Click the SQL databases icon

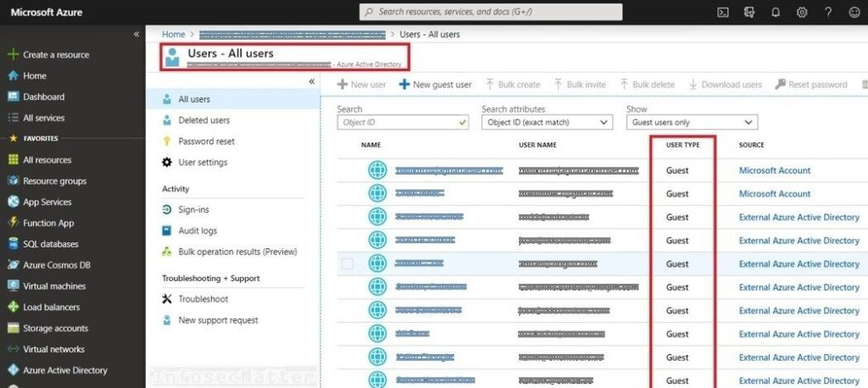pyautogui.click(x=14, y=244)
